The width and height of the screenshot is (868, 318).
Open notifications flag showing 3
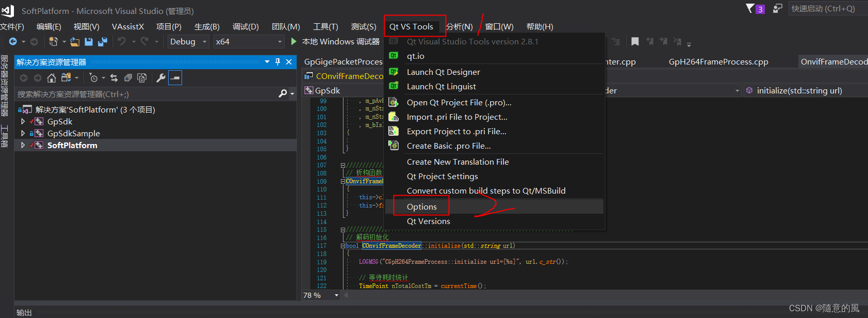click(755, 9)
